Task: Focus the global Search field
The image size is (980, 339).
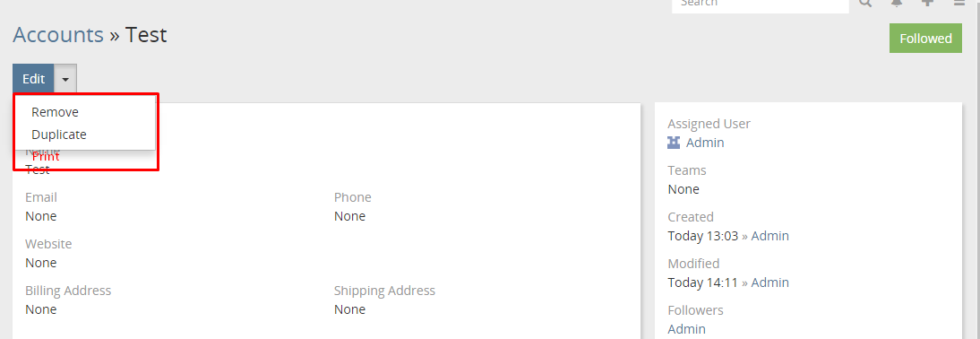Action: pyautogui.click(x=760, y=4)
